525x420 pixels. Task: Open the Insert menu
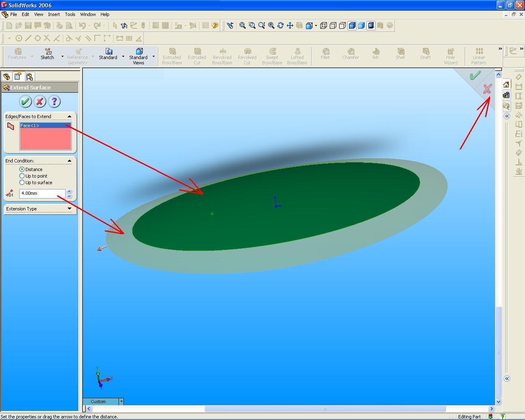pyautogui.click(x=54, y=14)
